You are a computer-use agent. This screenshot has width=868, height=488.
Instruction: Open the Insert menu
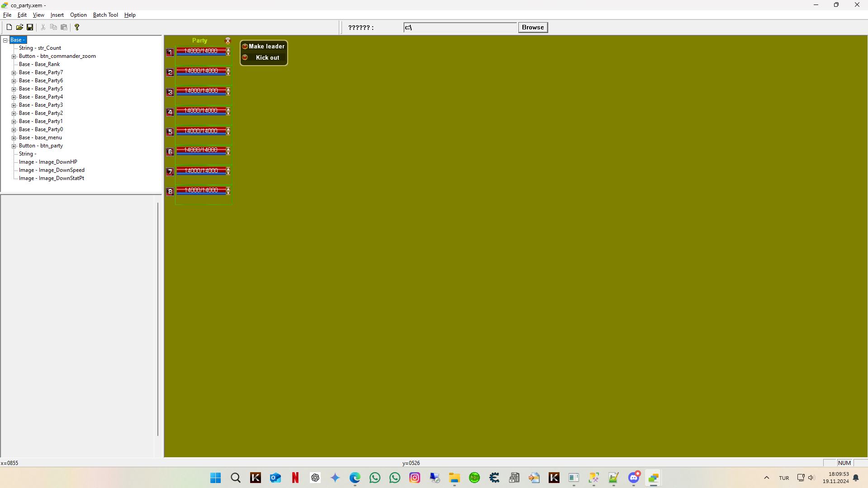click(x=57, y=14)
